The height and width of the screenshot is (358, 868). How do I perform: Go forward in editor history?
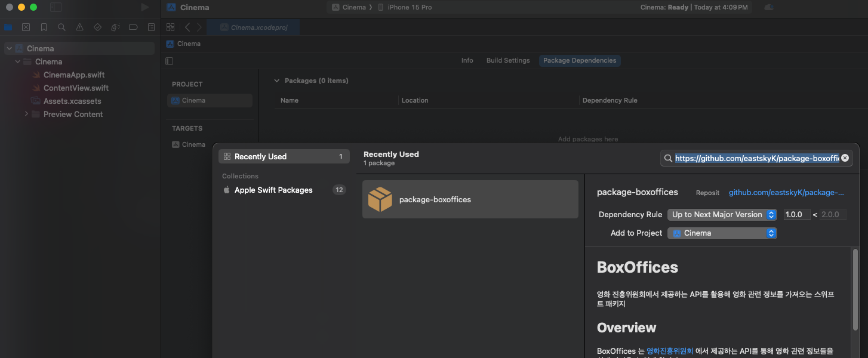(x=199, y=27)
